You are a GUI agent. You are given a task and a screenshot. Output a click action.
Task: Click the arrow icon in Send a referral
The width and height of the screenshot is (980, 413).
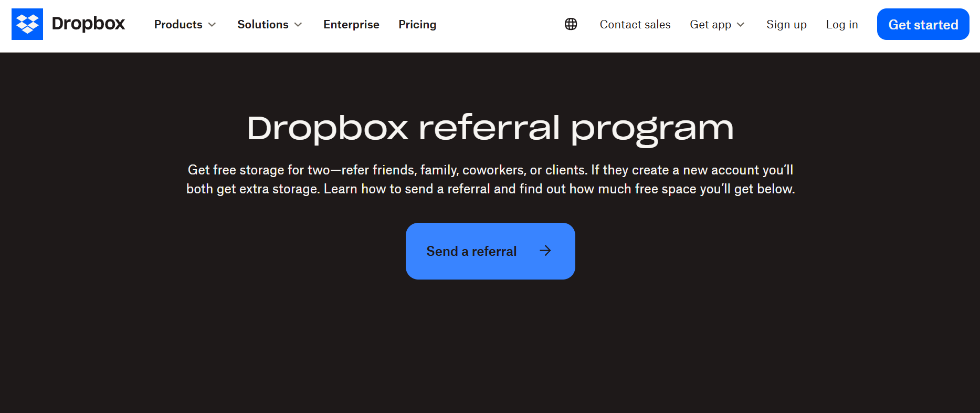545,251
